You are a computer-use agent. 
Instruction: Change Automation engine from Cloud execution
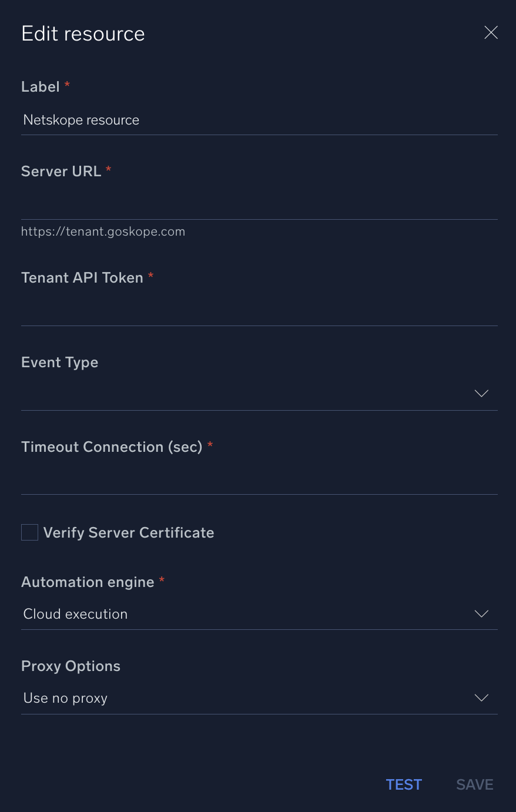259,613
